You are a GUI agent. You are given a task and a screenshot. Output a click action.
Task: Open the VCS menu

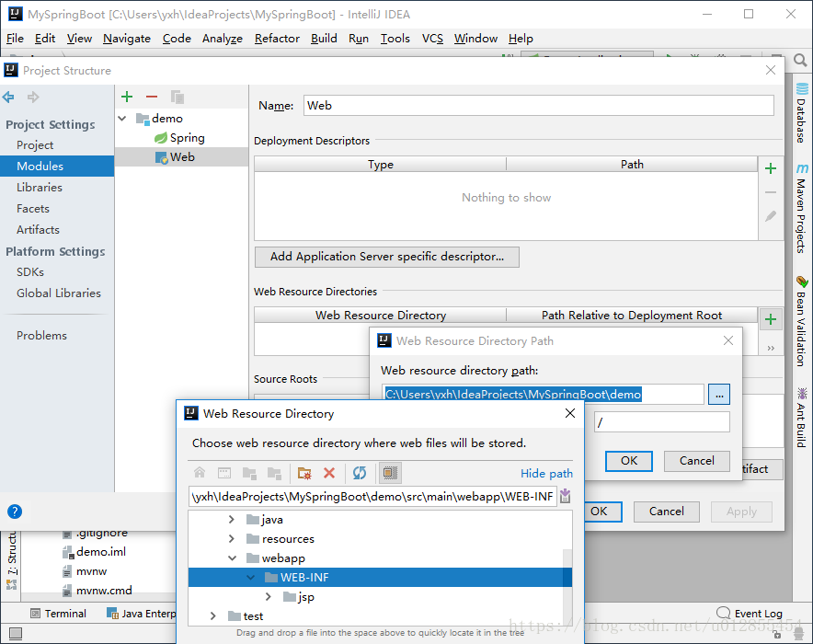pyautogui.click(x=432, y=39)
